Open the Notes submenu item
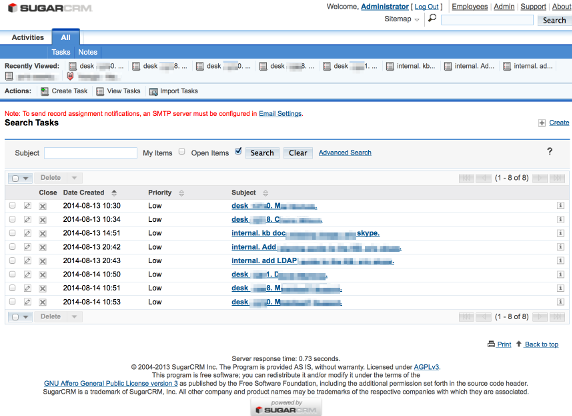Image resolution: width=572 pixels, height=416 pixels. (88, 52)
